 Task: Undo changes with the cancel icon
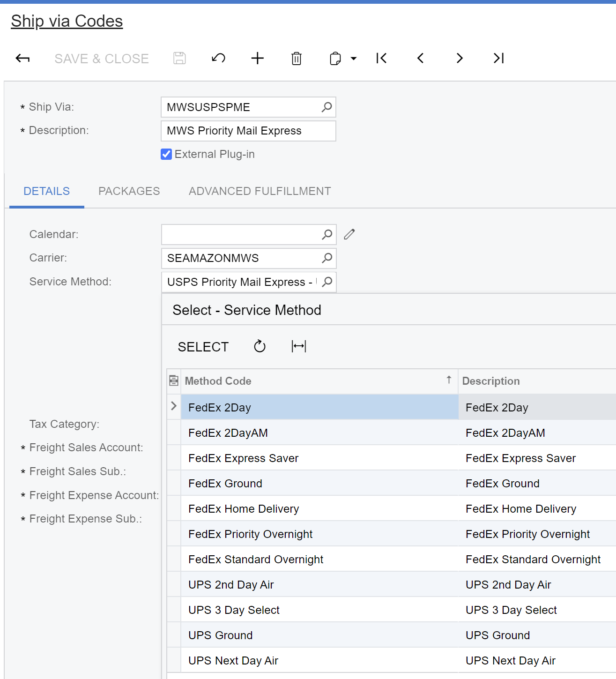click(x=218, y=59)
